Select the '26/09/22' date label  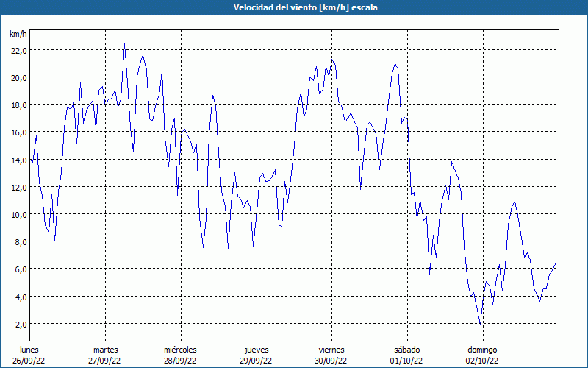click(29, 361)
